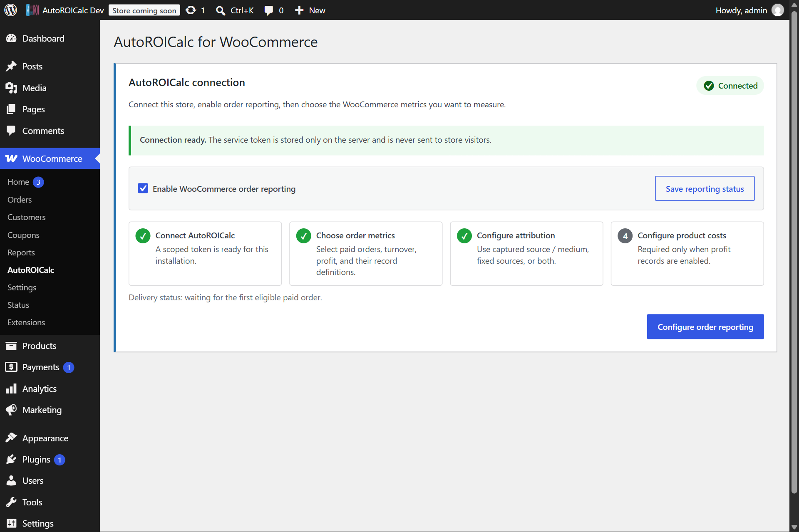Click the AutoROICalc Dev site icon

coord(32,10)
